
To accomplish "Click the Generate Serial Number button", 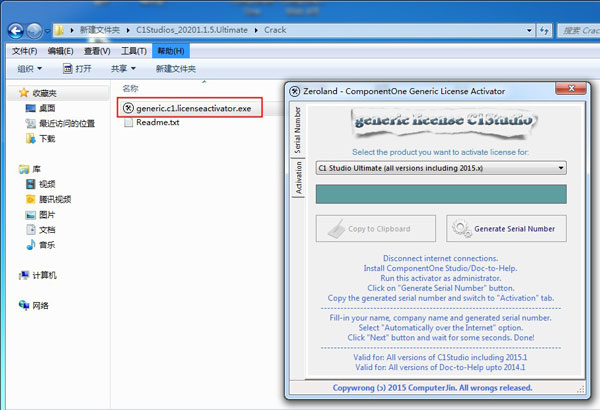I will click(507, 229).
